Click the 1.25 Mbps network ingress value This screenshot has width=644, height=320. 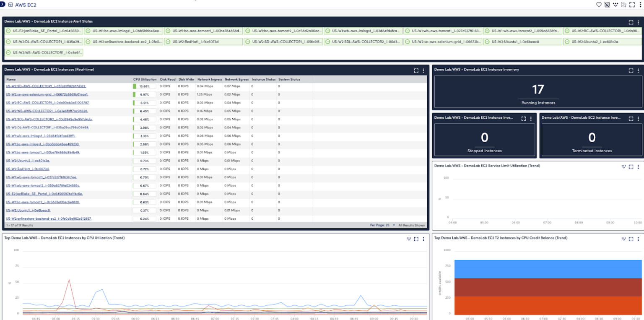pos(204,94)
